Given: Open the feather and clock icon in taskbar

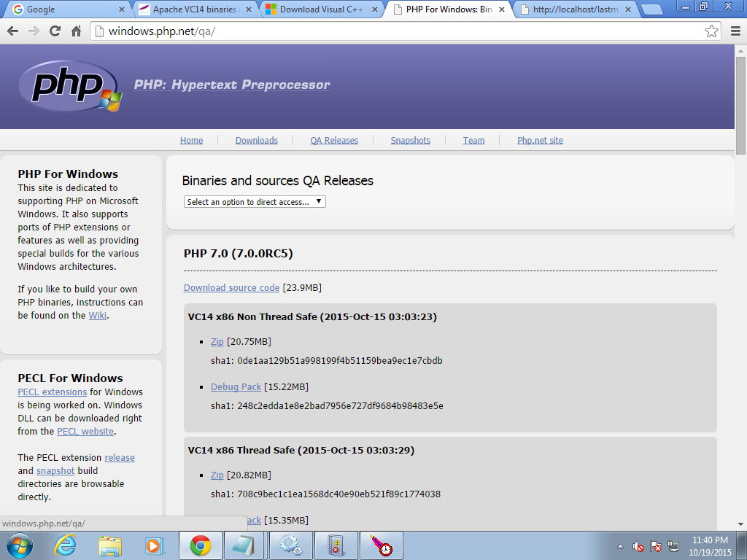Looking at the screenshot, I should tap(381, 545).
